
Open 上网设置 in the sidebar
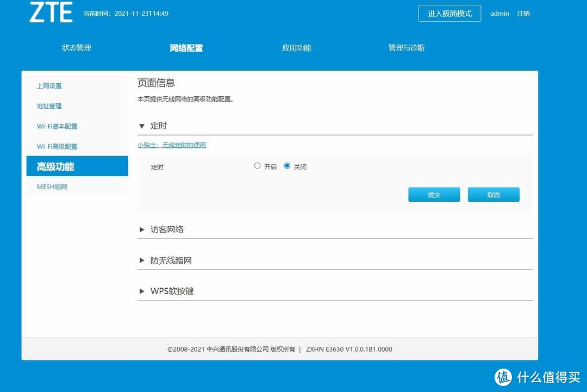[x=49, y=85]
